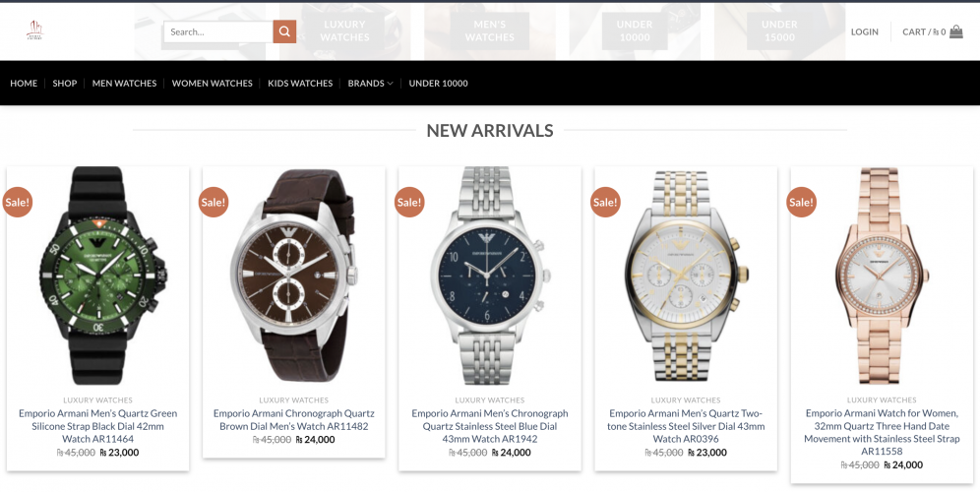Viewport: 980px width, 492px height.
Task: Open the Shop page link
Action: 64,83
